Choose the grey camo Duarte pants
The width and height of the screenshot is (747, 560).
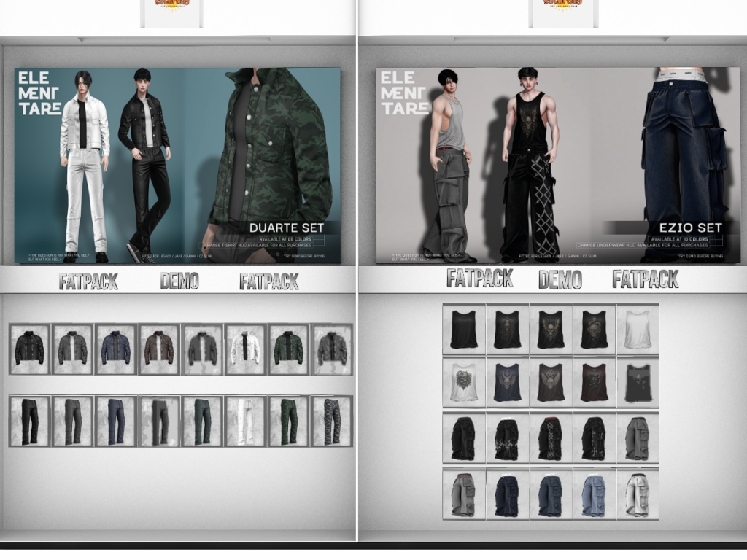[332, 421]
